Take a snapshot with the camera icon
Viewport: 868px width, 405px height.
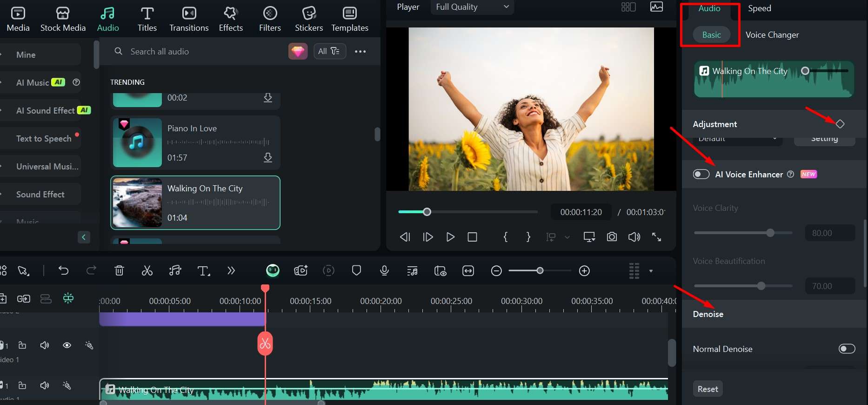coord(612,237)
